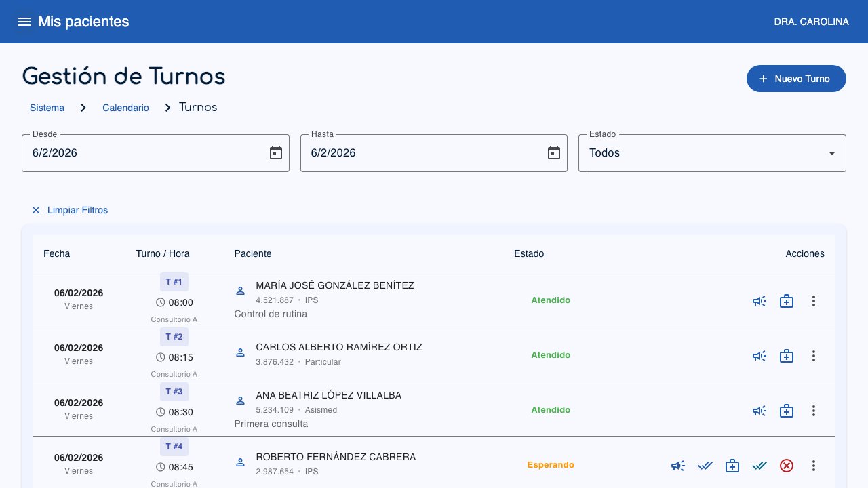Click the Nuevo Turno button

[795, 79]
